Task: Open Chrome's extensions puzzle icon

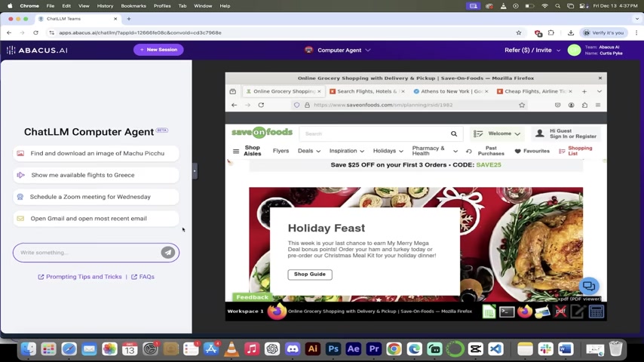Action: pyautogui.click(x=551, y=33)
